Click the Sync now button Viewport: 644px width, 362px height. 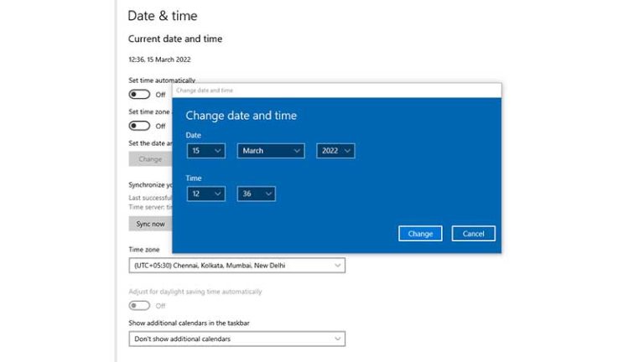click(151, 224)
